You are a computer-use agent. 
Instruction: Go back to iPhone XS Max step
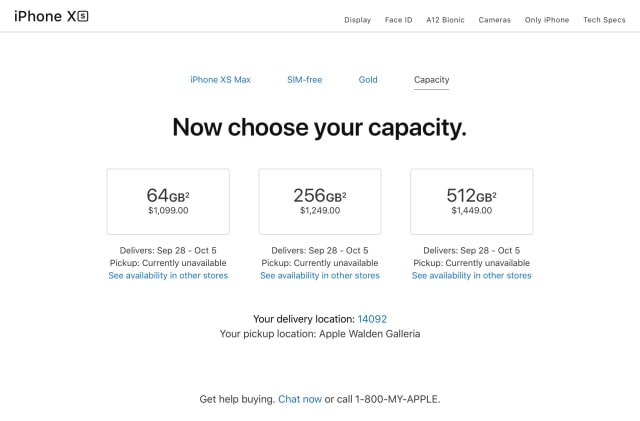[x=220, y=80]
